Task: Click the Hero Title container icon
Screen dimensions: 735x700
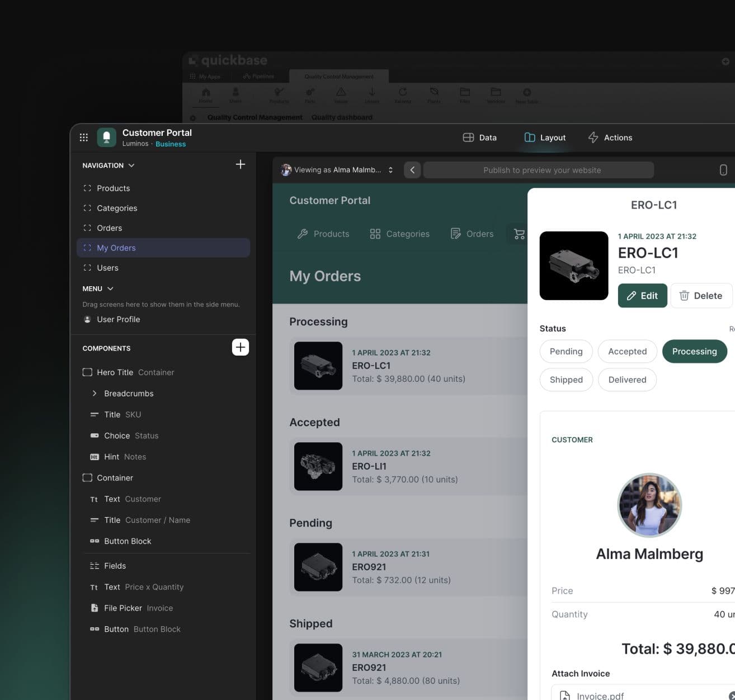Action: (87, 372)
